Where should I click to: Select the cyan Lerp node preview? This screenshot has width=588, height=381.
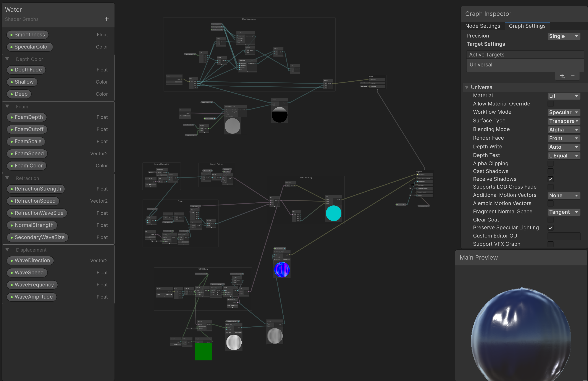click(334, 213)
